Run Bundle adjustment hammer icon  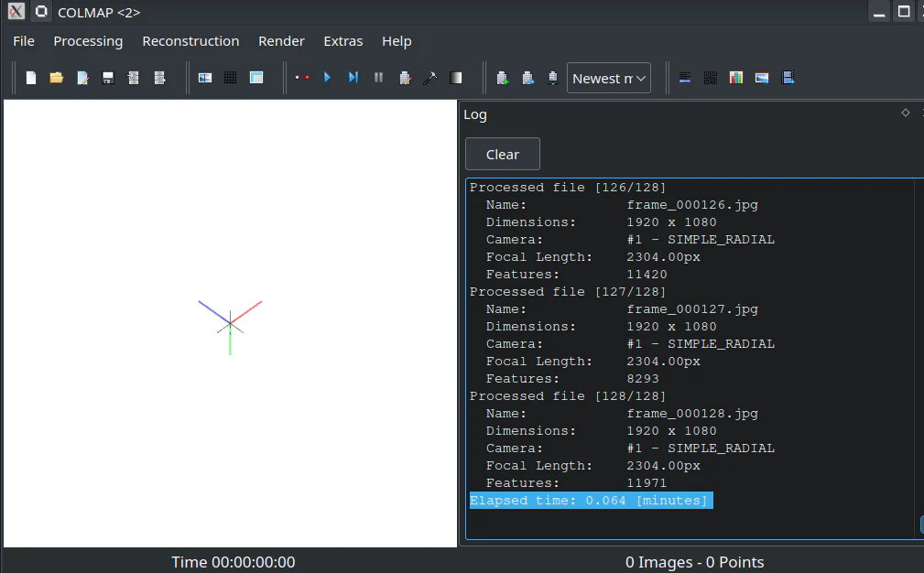point(430,78)
